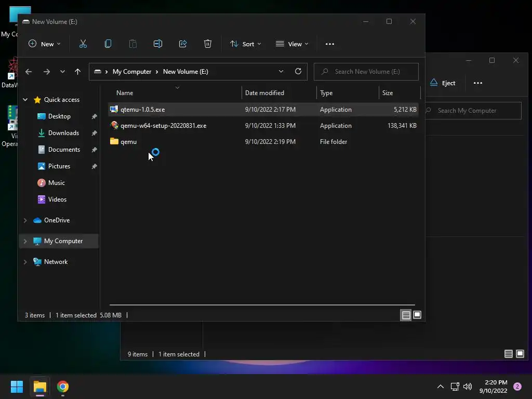Open the Sort dropdown menu
The width and height of the screenshot is (532, 399).
pyautogui.click(x=245, y=44)
